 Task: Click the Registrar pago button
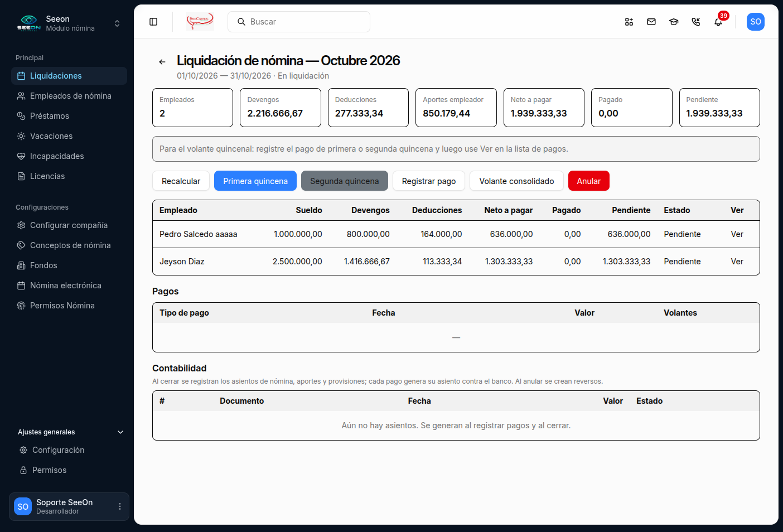pos(429,181)
